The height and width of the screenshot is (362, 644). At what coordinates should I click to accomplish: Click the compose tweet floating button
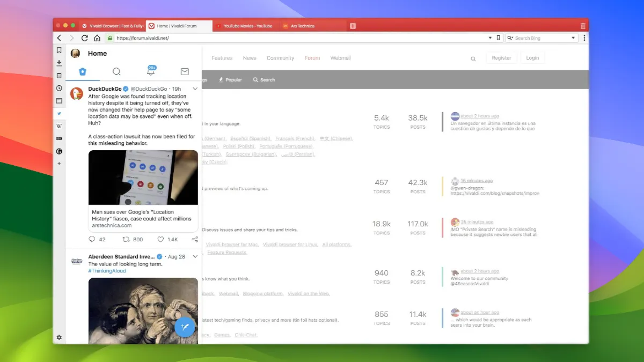tap(185, 326)
